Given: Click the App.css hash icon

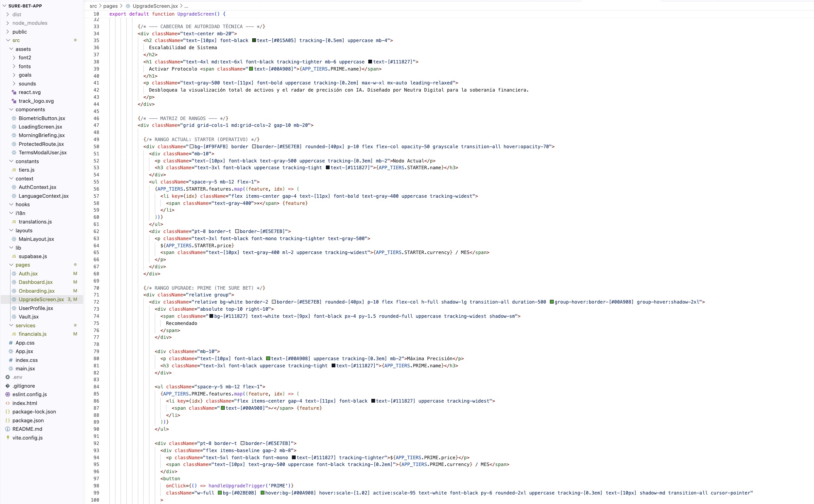Looking at the screenshot, I should click(11, 343).
